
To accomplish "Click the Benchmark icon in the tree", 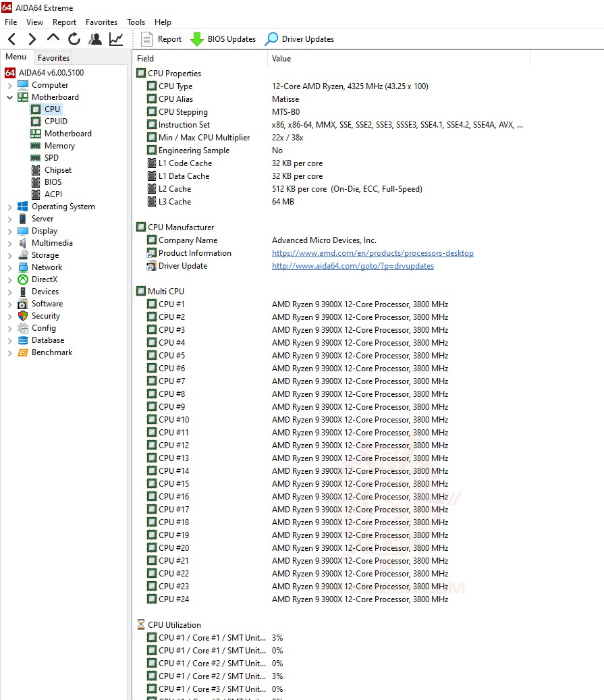I will 23,352.
